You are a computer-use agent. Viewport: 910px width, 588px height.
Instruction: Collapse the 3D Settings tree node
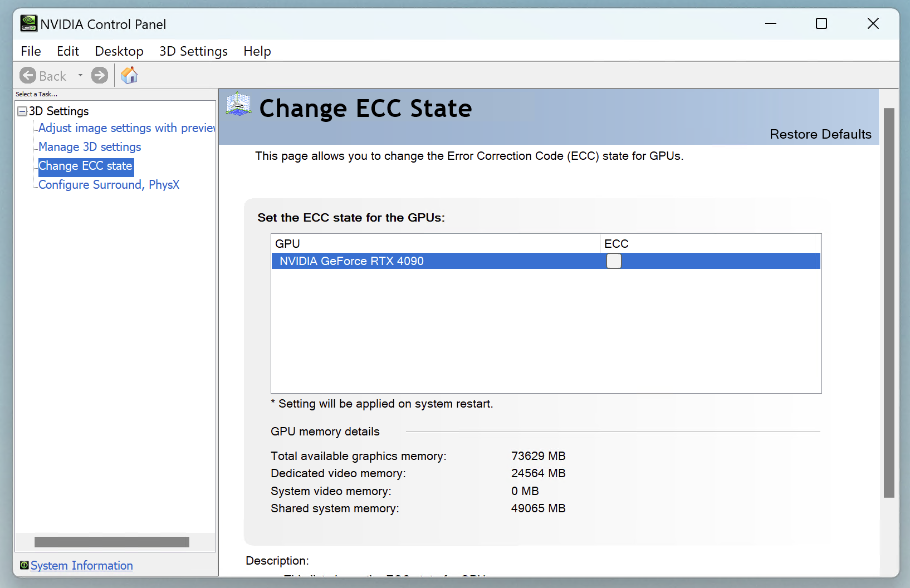click(x=22, y=111)
